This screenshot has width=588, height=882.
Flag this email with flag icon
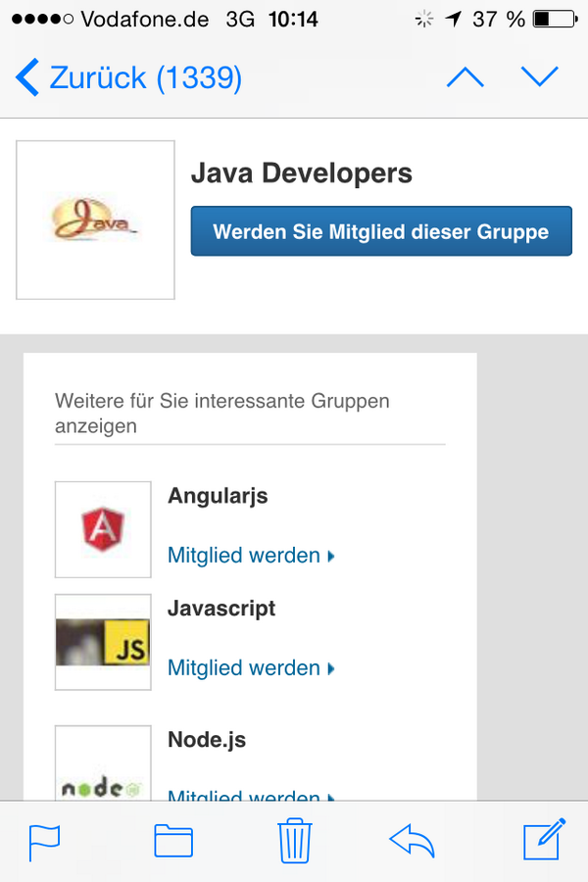44,842
